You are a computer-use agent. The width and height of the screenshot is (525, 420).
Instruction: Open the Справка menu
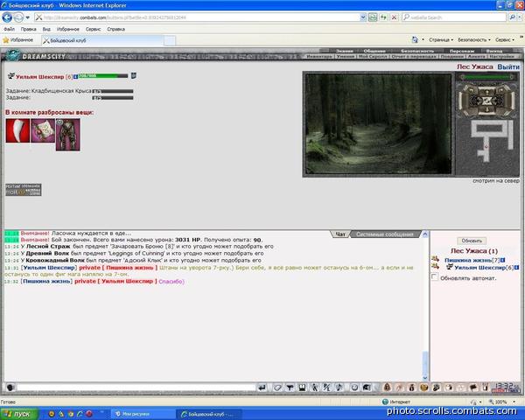[x=115, y=29]
